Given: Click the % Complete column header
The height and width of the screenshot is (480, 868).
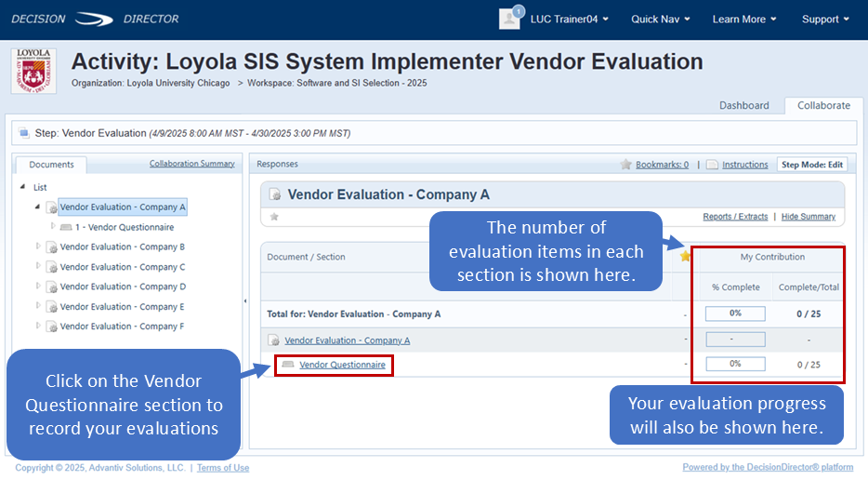Looking at the screenshot, I should pyautogui.click(x=736, y=287).
